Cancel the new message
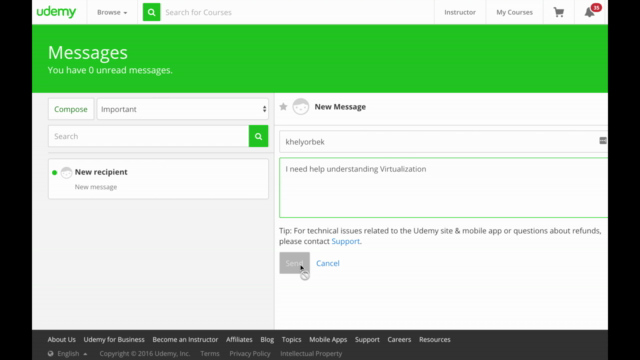This screenshot has width=640, height=360. click(328, 263)
